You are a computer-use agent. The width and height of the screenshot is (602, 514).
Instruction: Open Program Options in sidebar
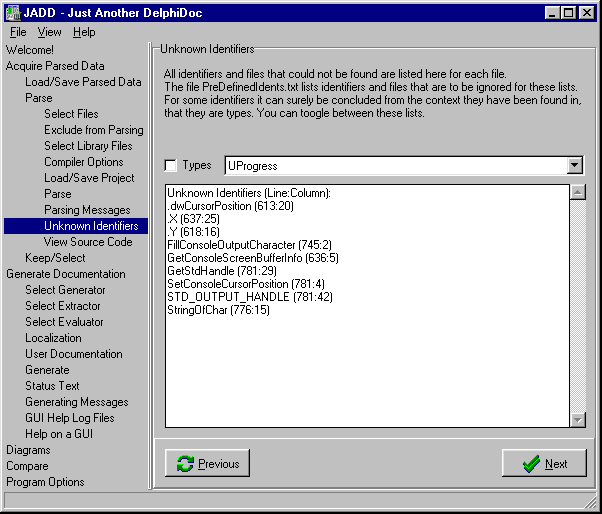coord(45,482)
